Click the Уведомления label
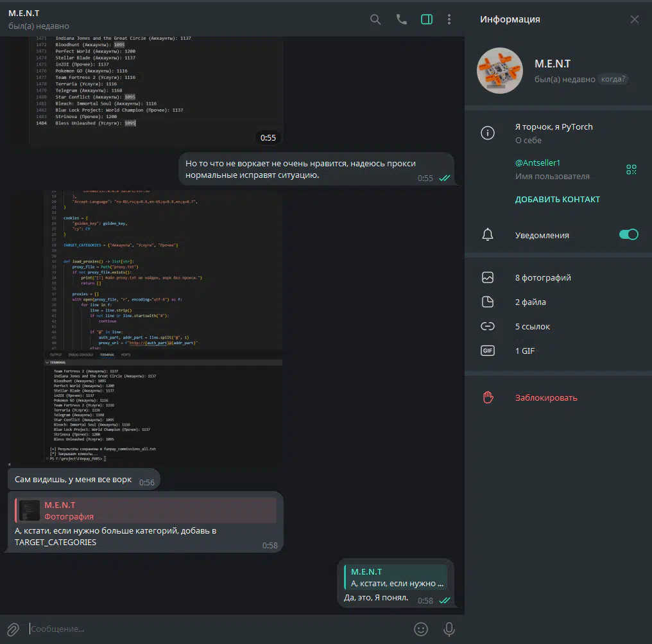The width and height of the screenshot is (652, 644). (542, 235)
